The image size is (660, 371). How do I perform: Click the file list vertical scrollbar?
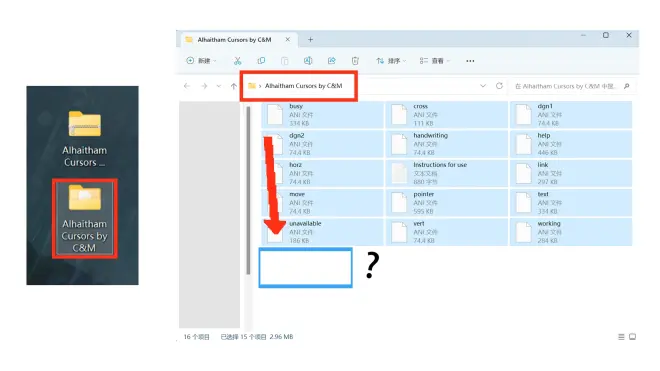pos(248,190)
